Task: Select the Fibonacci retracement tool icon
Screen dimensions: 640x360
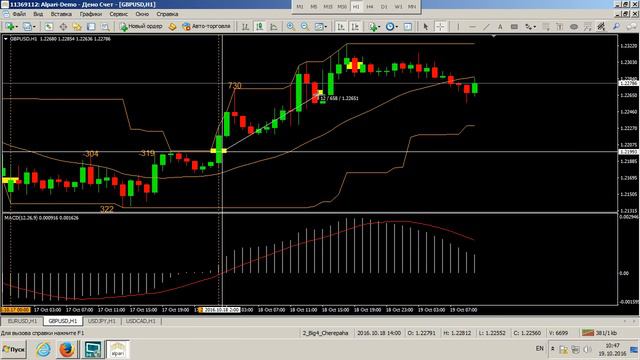Action: [560, 27]
